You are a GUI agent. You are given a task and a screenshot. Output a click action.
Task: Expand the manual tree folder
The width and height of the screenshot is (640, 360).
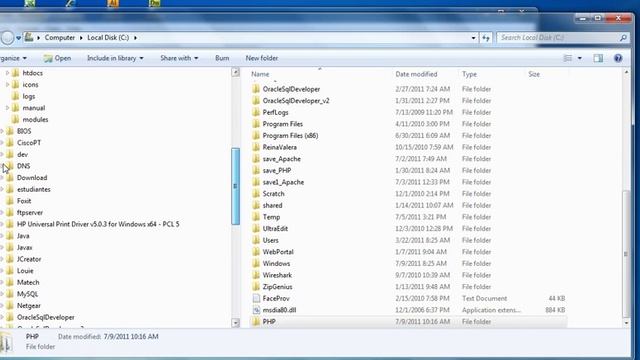coord(7,108)
